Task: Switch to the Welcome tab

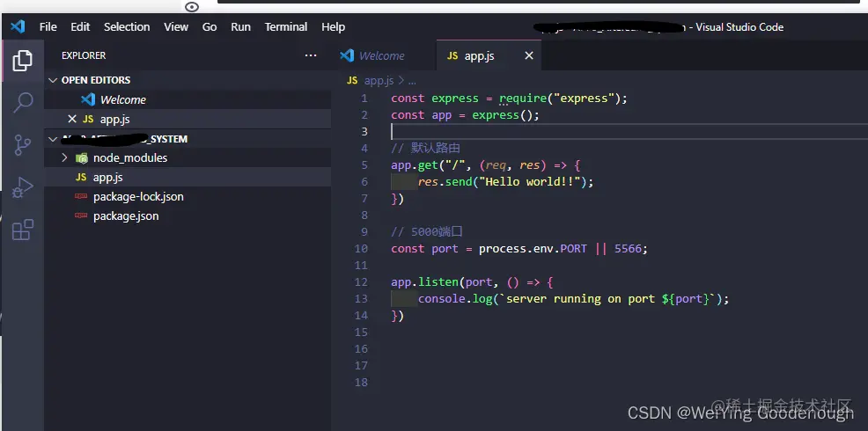Action: [x=384, y=55]
